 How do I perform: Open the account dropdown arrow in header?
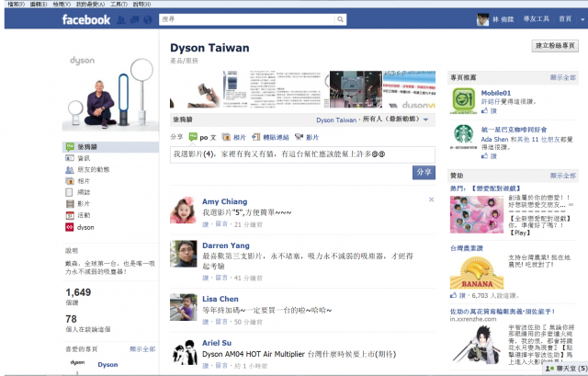[582, 19]
